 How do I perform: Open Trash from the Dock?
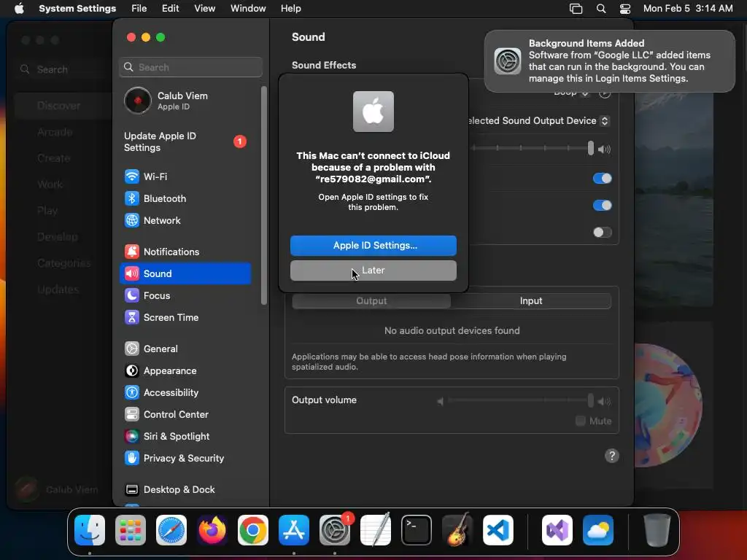pyautogui.click(x=657, y=530)
